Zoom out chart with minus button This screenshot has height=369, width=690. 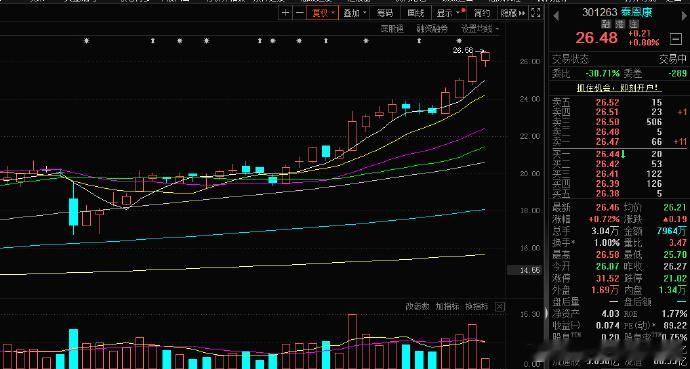300,13
